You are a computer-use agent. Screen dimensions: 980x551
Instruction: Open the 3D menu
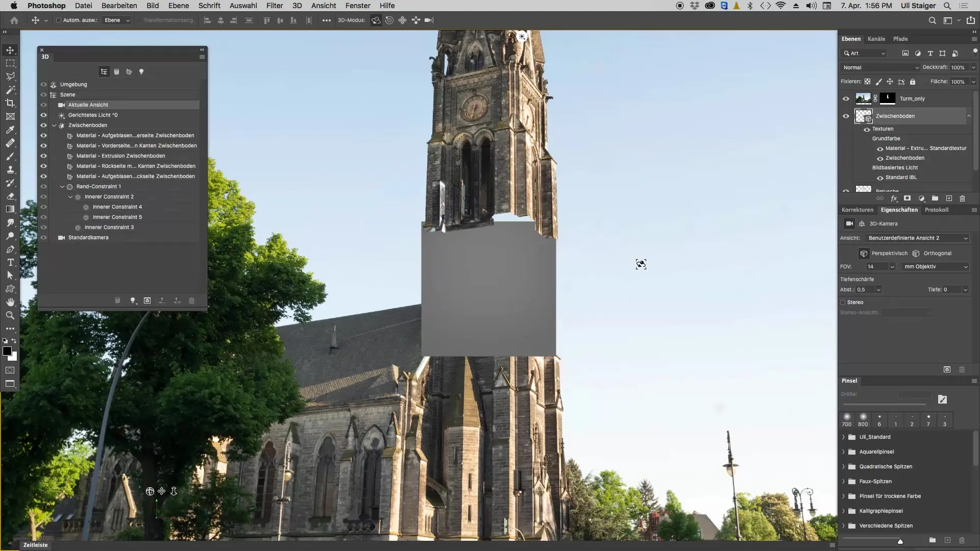click(x=297, y=6)
